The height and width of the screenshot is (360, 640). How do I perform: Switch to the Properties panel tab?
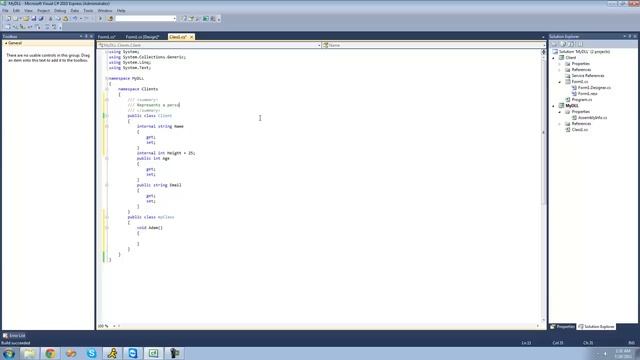tap(562, 327)
